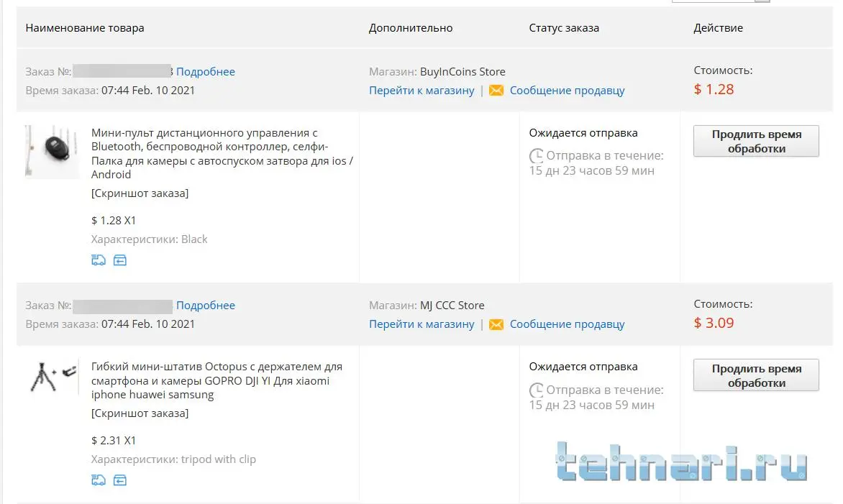Open the Octopus tripod product thumbnail

tap(53, 377)
